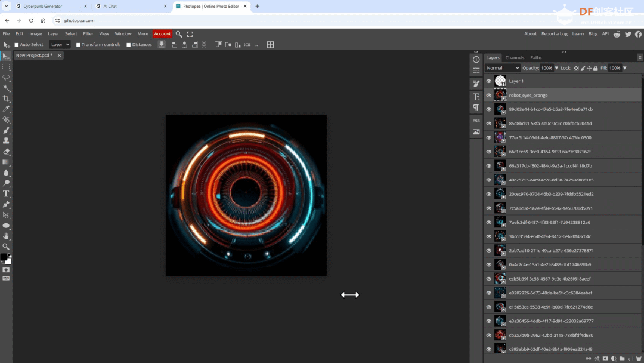Select the Zoom tool
Screen dimensions: 644x363
coord(6,247)
